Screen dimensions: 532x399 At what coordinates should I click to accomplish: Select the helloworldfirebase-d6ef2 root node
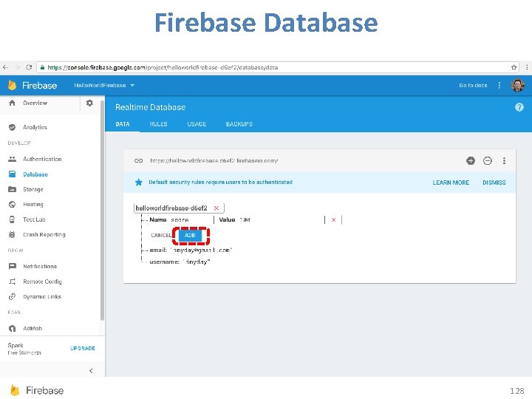coord(171,208)
